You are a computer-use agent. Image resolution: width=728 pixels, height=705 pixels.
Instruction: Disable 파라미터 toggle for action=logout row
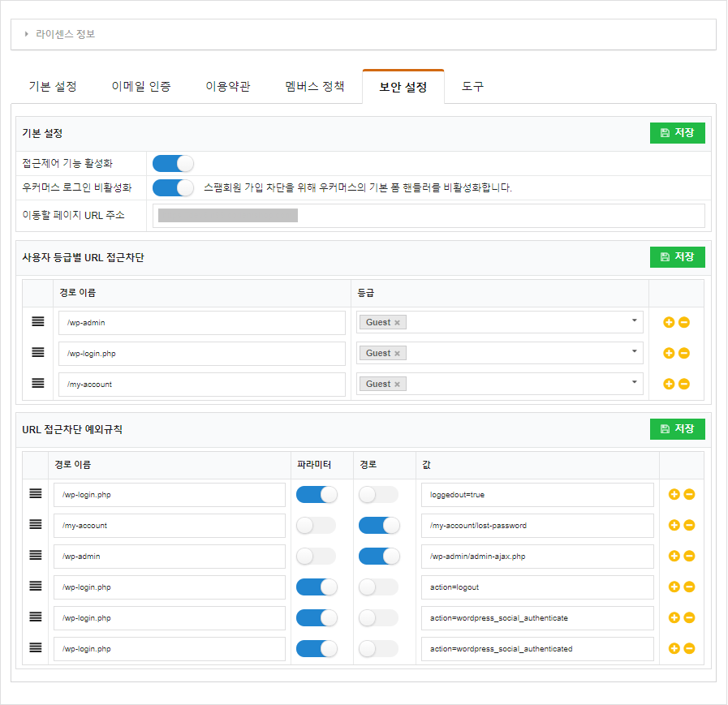[317, 587]
